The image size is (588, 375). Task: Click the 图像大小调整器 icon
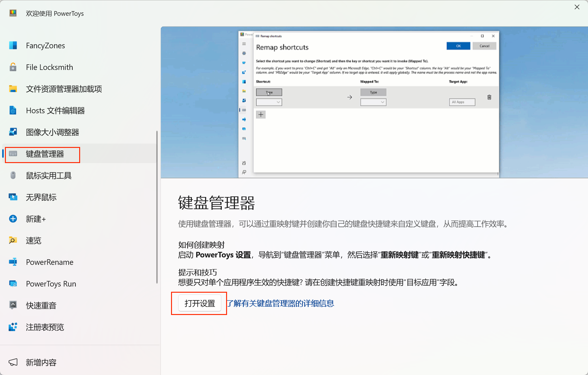click(x=13, y=132)
